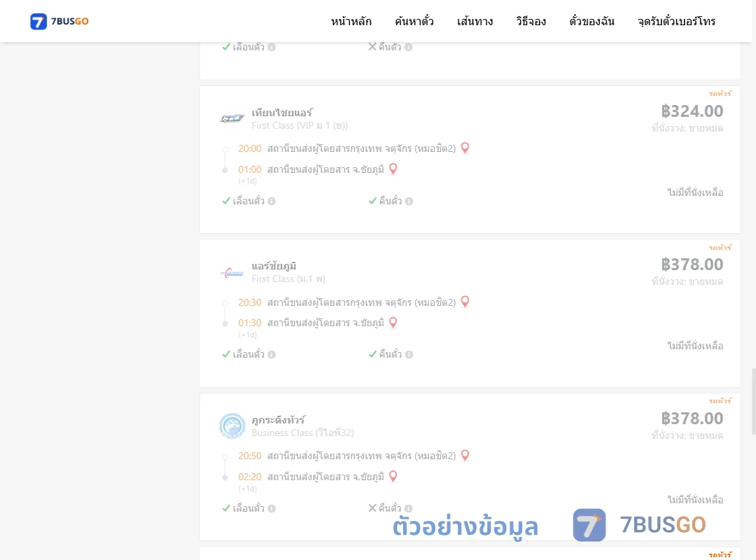Click the แอร์ชัยภูมิ operator logo
The width and height of the screenshot is (756, 560).
[232, 273]
